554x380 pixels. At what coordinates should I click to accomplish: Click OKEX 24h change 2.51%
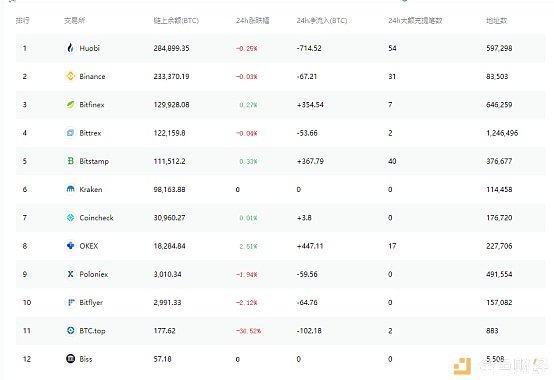tap(248, 246)
